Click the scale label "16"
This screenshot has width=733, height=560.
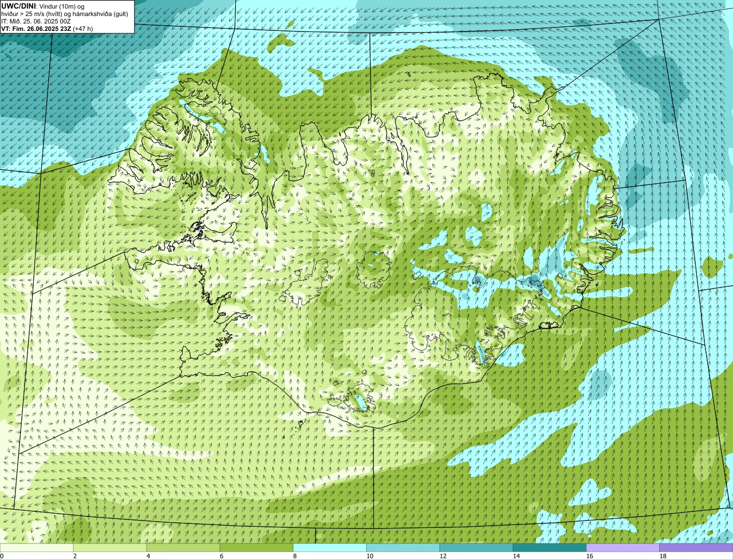click(590, 556)
